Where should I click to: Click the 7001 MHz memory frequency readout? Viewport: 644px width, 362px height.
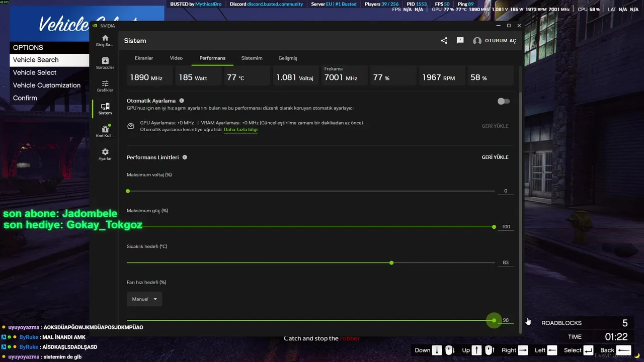coord(344,76)
